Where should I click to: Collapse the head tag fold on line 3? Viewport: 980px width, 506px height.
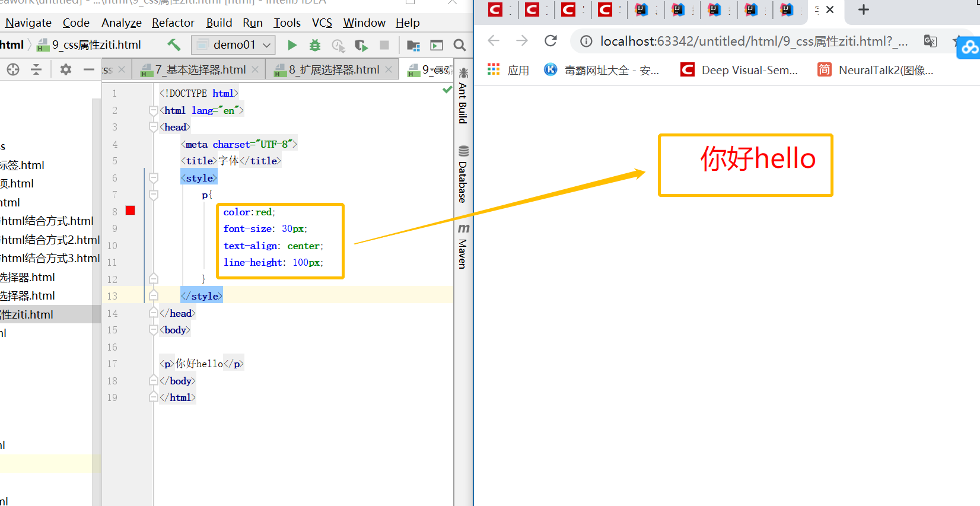pyautogui.click(x=154, y=127)
